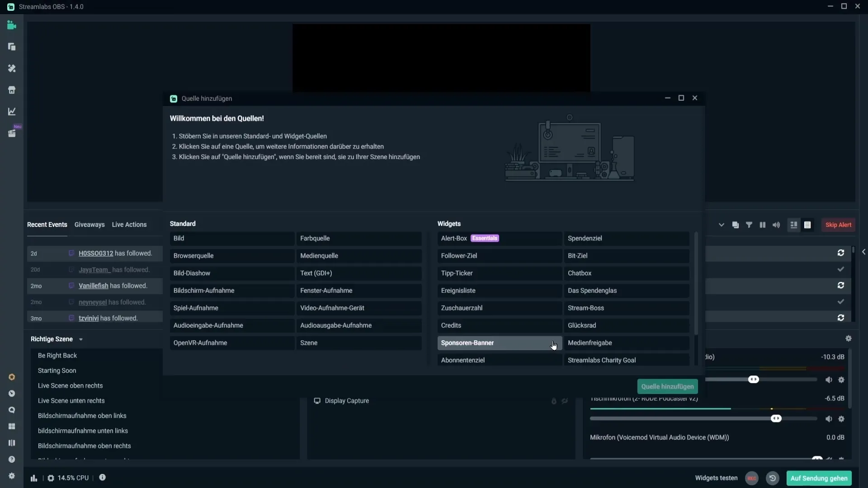Image resolution: width=868 pixels, height=488 pixels.
Task: Open gear settings for Tischmikrofon source
Action: [841, 419]
